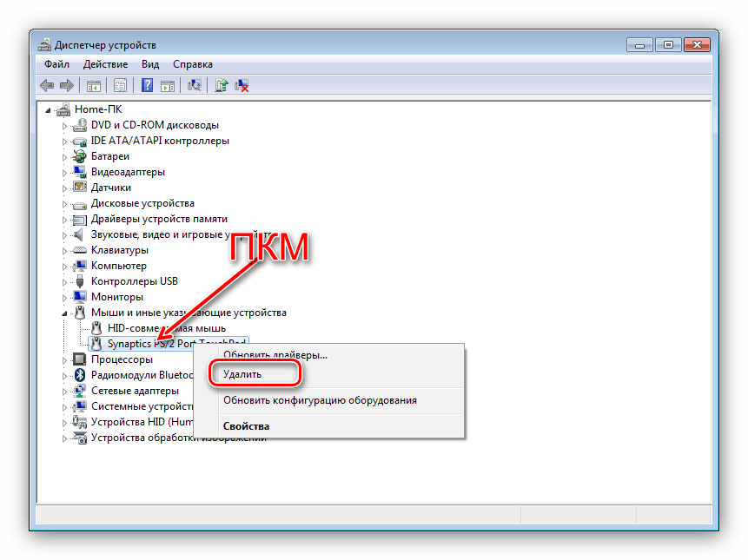This screenshot has height=560, width=748.
Task: Close the Диспетчер устройств window
Action: click(697, 45)
